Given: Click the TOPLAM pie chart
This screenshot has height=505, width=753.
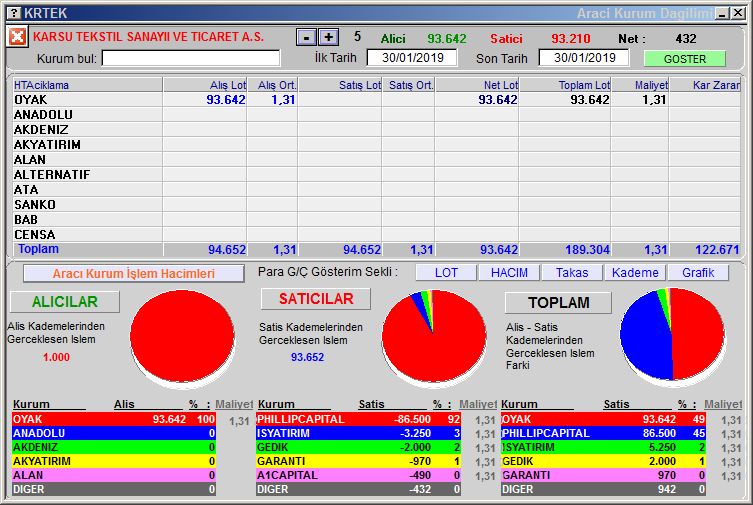Looking at the screenshot, I should (672, 335).
